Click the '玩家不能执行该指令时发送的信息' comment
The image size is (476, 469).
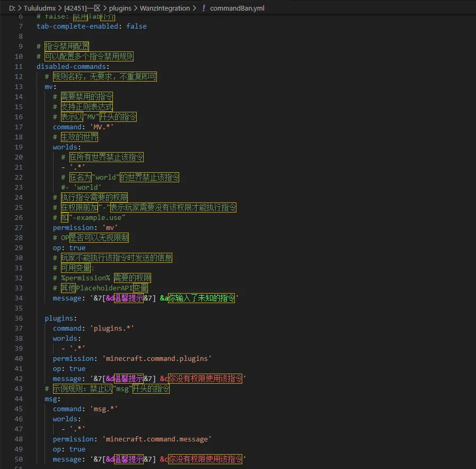click(x=117, y=258)
